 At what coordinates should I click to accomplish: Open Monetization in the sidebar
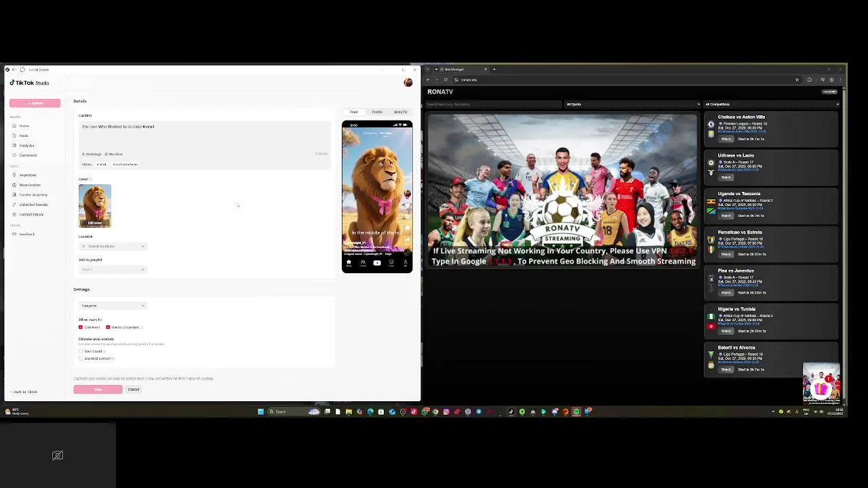coord(29,185)
